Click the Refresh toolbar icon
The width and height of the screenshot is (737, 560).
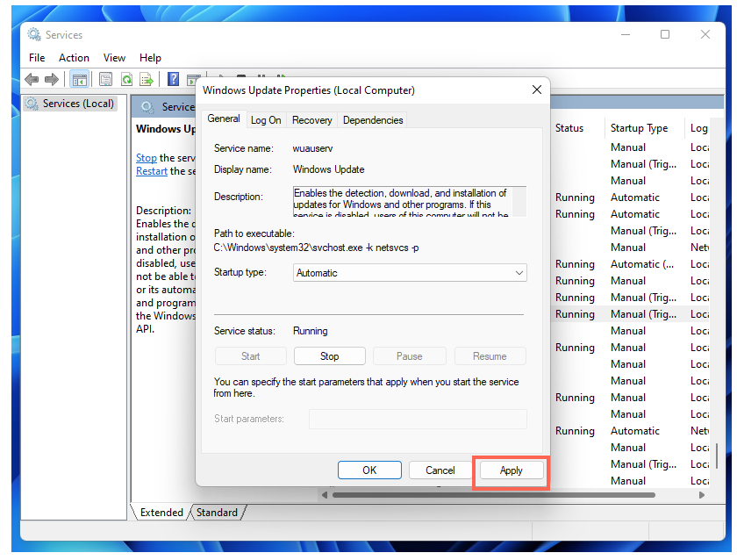[x=126, y=80]
